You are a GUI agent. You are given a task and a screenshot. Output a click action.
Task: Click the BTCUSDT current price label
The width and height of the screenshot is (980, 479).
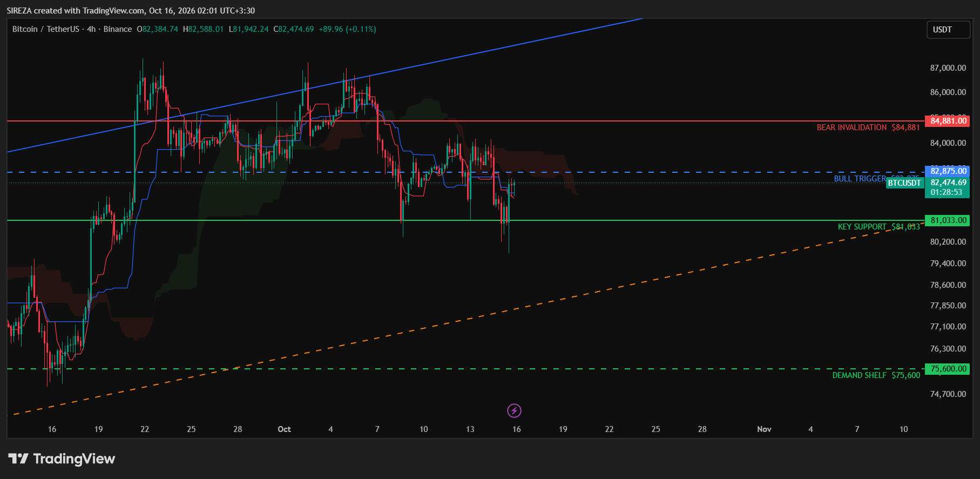pyautogui.click(x=904, y=183)
